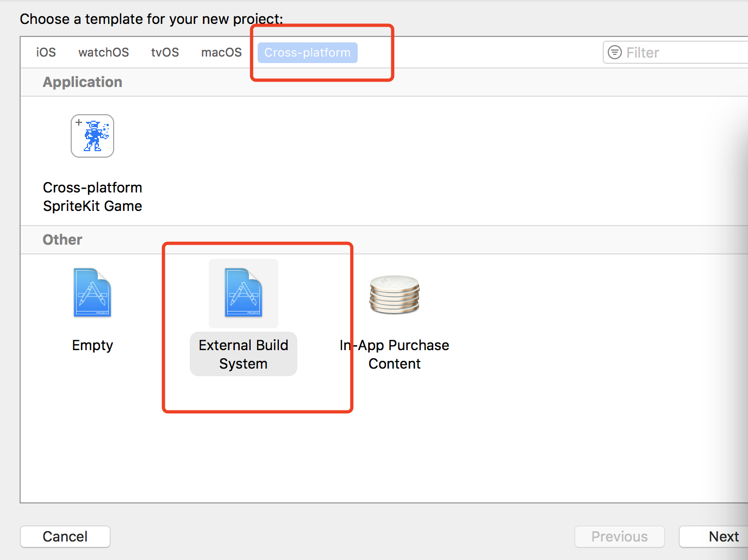Image resolution: width=748 pixels, height=560 pixels.
Task: Select the External Build System template icon
Action: pyautogui.click(x=244, y=293)
